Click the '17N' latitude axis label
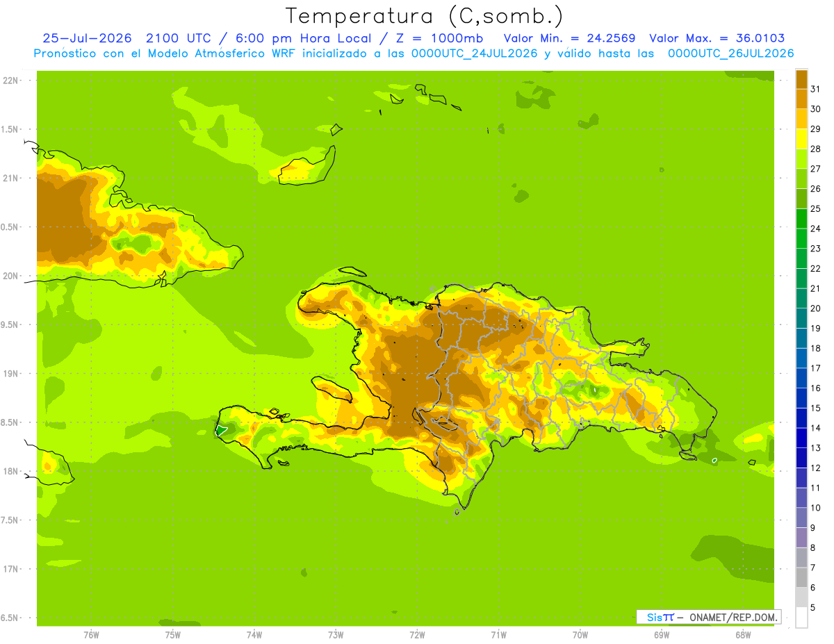The width and height of the screenshot is (834, 644). pos(10,570)
